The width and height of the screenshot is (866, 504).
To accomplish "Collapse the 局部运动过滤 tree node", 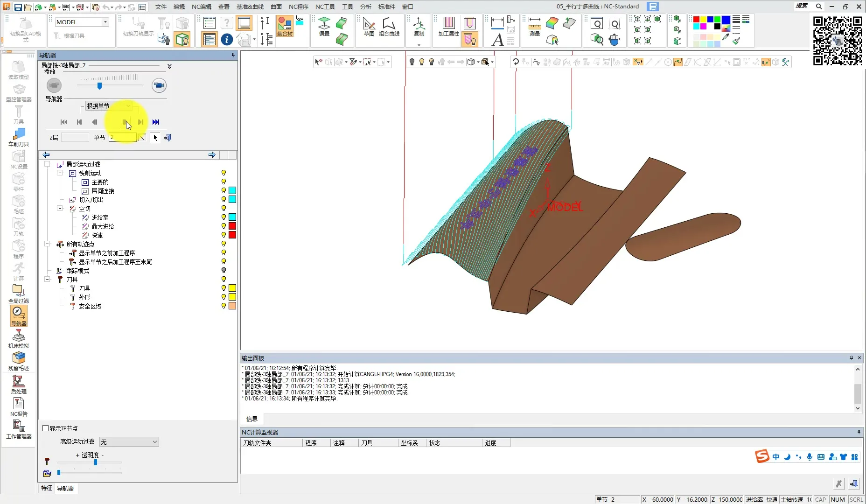I will click(47, 164).
